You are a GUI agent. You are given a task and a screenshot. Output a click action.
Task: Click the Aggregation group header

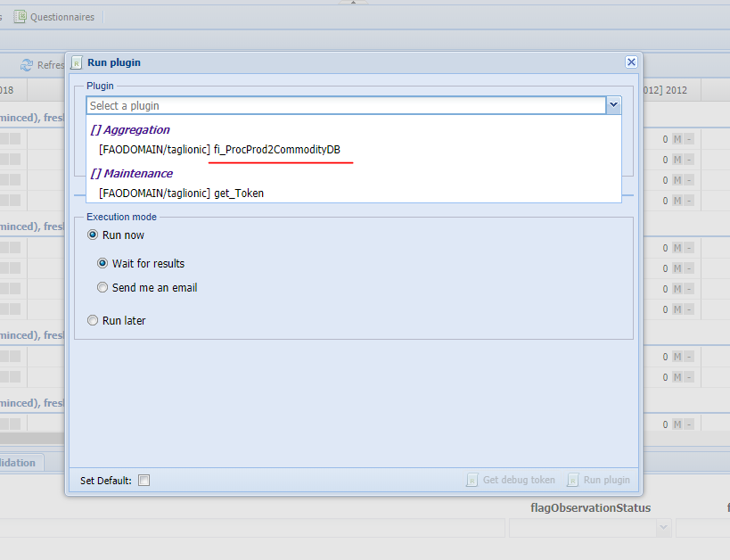pos(130,130)
